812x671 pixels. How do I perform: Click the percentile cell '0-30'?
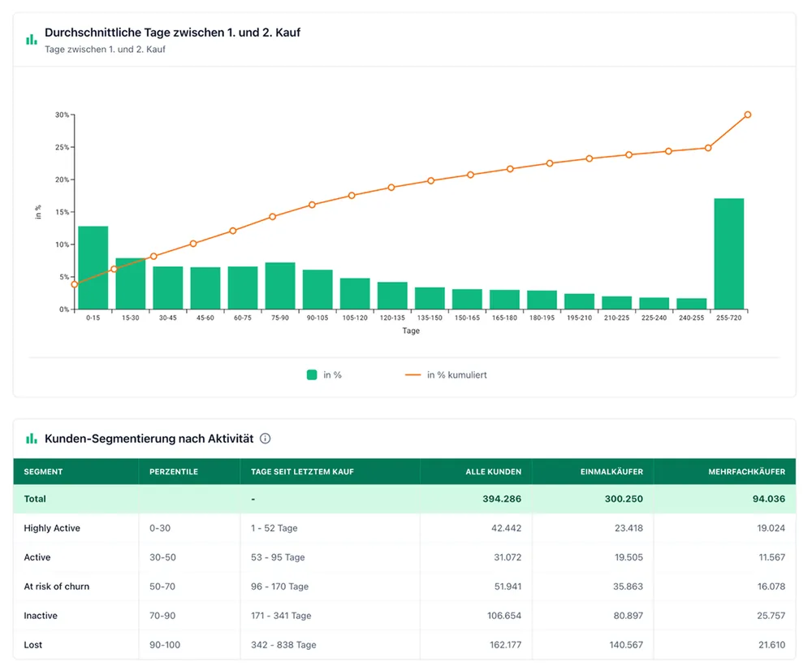[160, 528]
